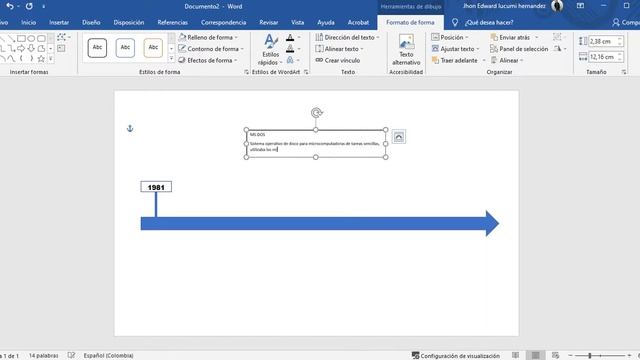Choose the star shape
The height and width of the screenshot is (360, 640).
point(41,58)
